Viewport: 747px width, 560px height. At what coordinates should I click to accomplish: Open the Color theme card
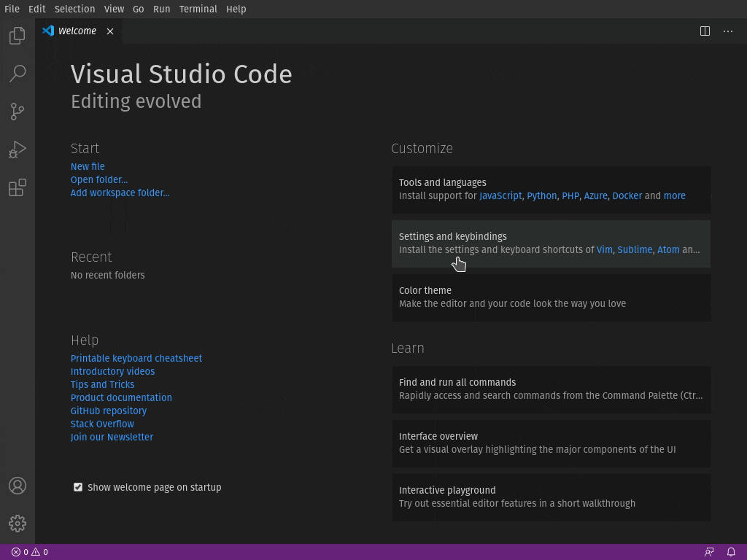[x=551, y=297]
